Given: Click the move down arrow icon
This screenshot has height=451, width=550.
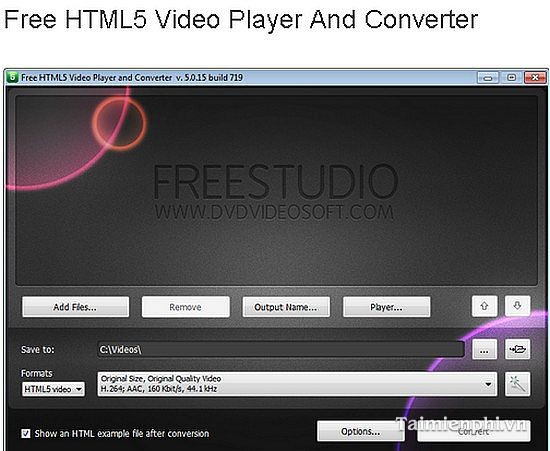Looking at the screenshot, I should [517, 306].
